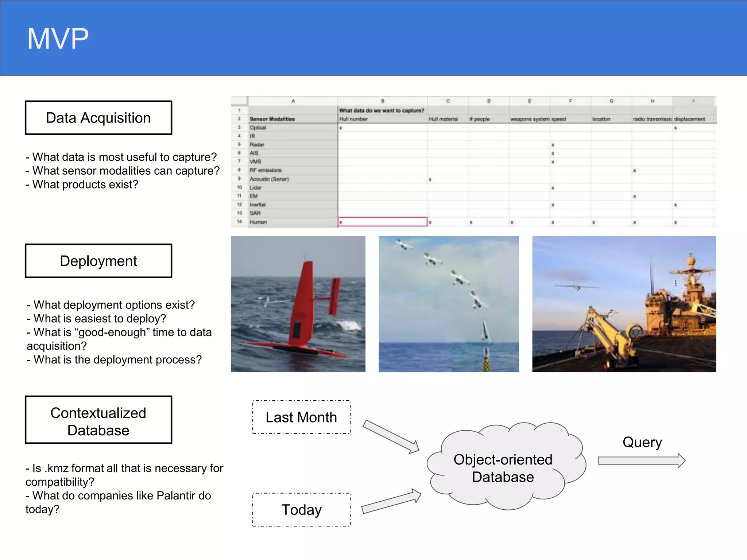Screen dimensions: 747x560
Task: Click the red sailing drone photo
Action: point(298,304)
